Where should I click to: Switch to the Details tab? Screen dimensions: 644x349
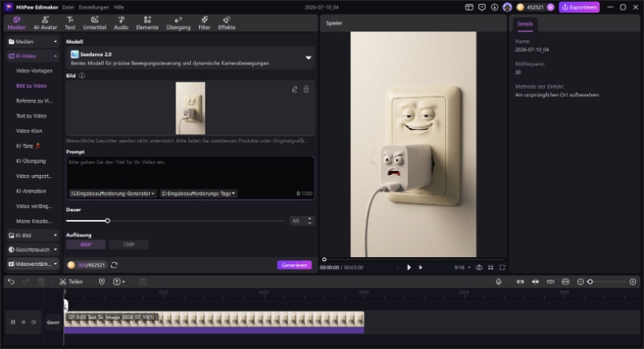pos(525,24)
